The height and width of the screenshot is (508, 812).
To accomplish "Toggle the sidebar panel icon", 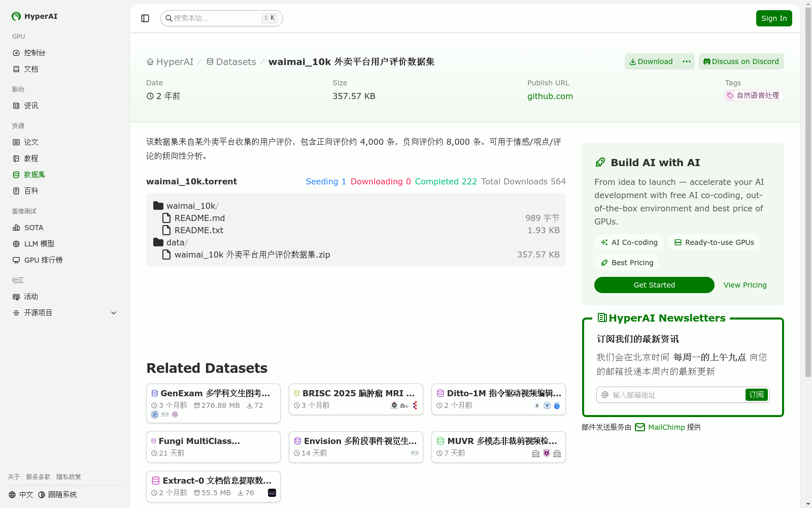I will 145,18.
